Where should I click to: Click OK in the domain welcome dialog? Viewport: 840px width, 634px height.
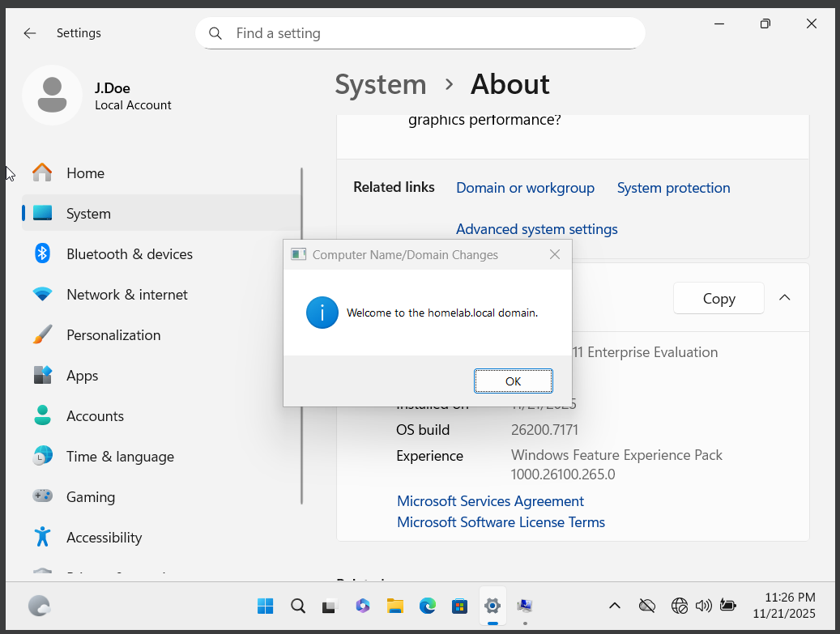point(513,381)
